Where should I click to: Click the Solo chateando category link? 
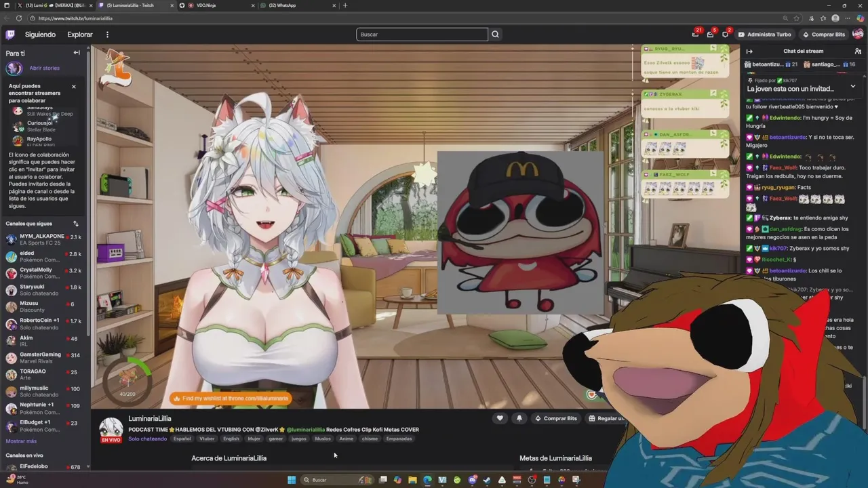tap(147, 439)
